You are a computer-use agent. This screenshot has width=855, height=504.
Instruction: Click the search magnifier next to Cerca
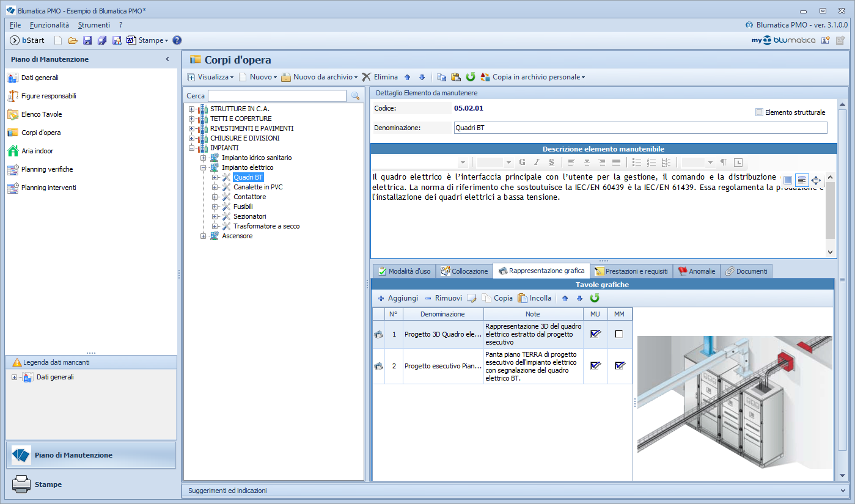355,96
